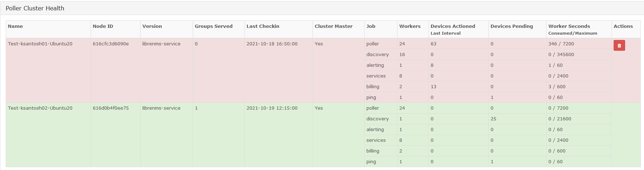Click the Node ID column header

tap(103, 26)
